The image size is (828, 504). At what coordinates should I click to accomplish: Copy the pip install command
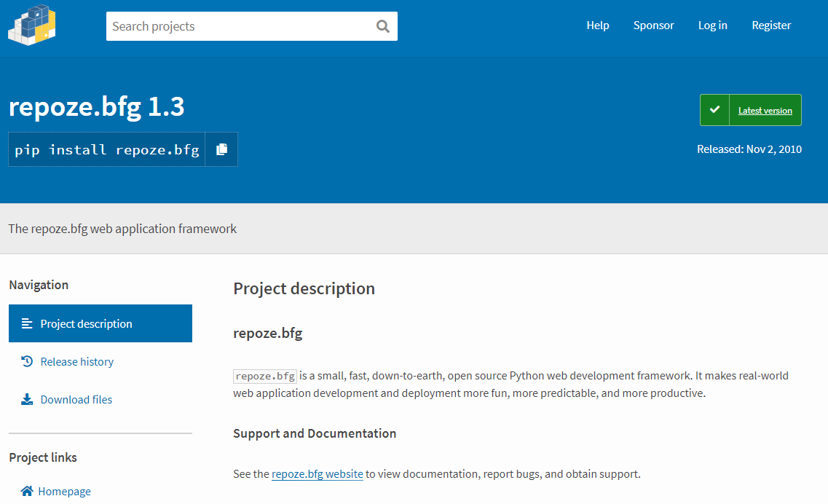(x=221, y=149)
